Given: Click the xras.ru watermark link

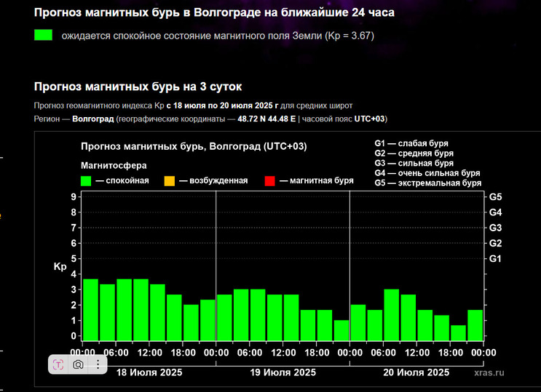Looking at the screenshot, I should coord(489,372).
